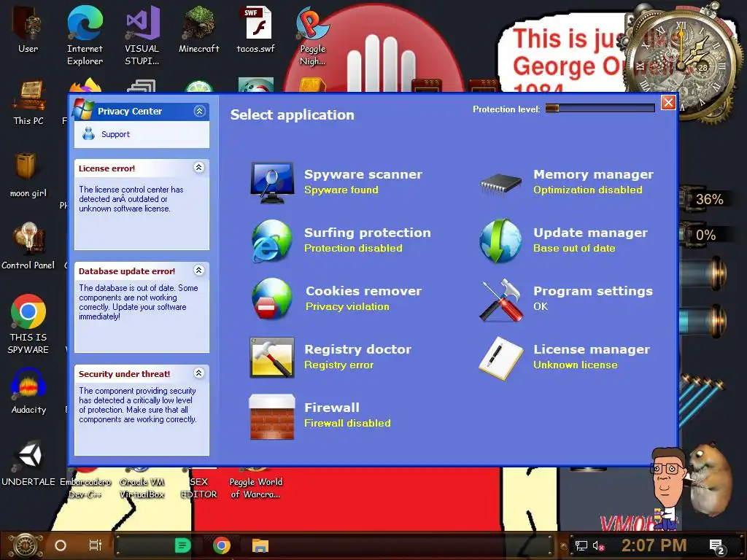Click the Protection level progress bar
Image resolution: width=747 pixels, height=560 pixels.
point(600,109)
